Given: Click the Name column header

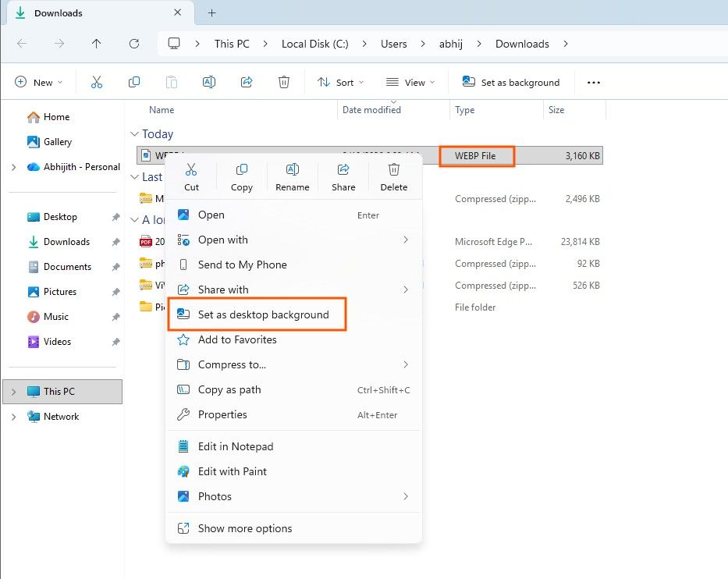Looking at the screenshot, I should [162, 109].
